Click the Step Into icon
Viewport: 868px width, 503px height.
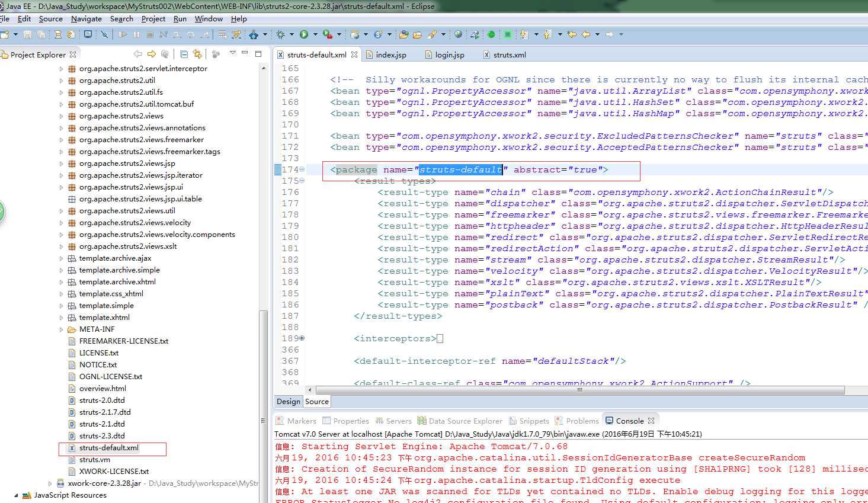[x=177, y=34]
